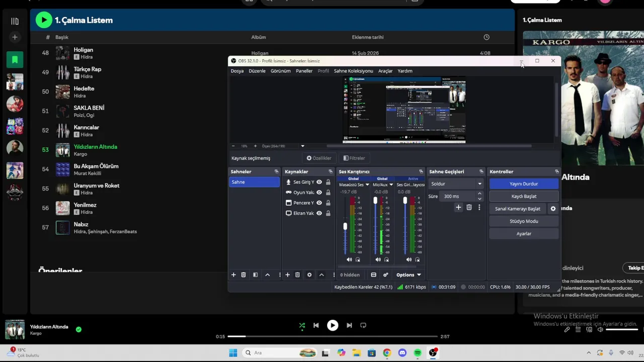Open Spotify icon in Windows taskbar
The image size is (644, 362).
[x=418, y=353]
